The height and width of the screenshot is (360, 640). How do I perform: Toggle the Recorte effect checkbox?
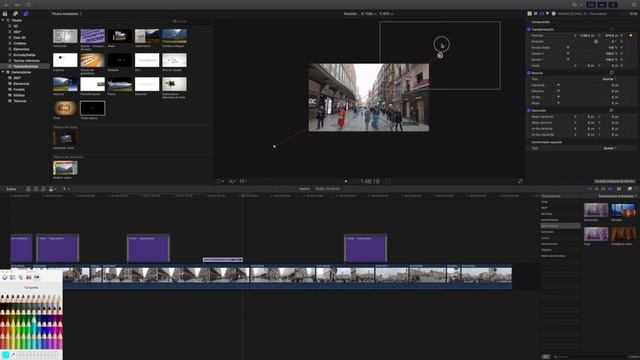click(529, 73)
